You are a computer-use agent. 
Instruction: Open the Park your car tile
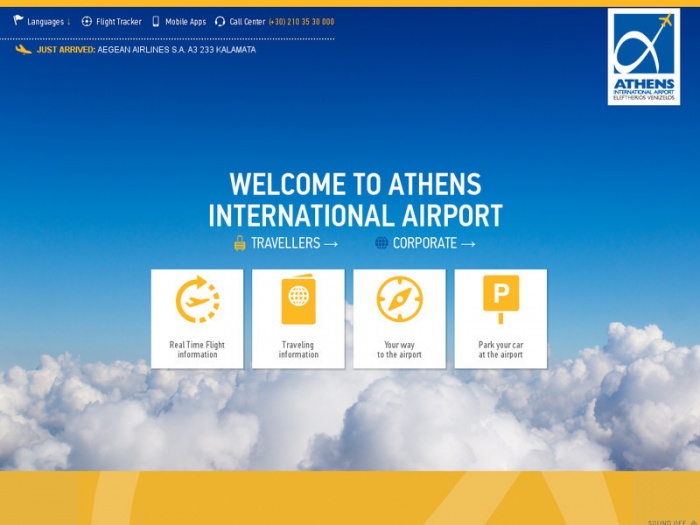(x=500, y=318)
